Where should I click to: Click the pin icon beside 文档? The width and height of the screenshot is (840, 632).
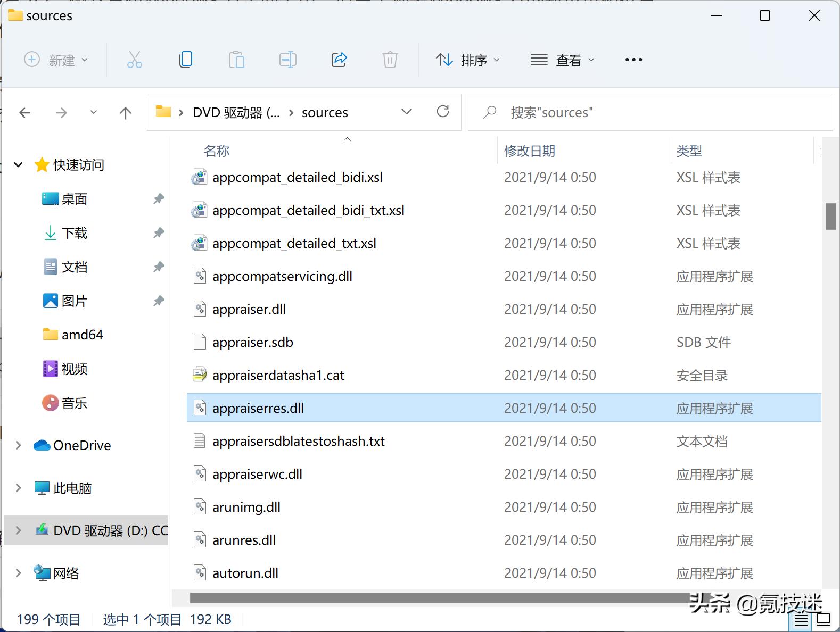click(159, 267)
